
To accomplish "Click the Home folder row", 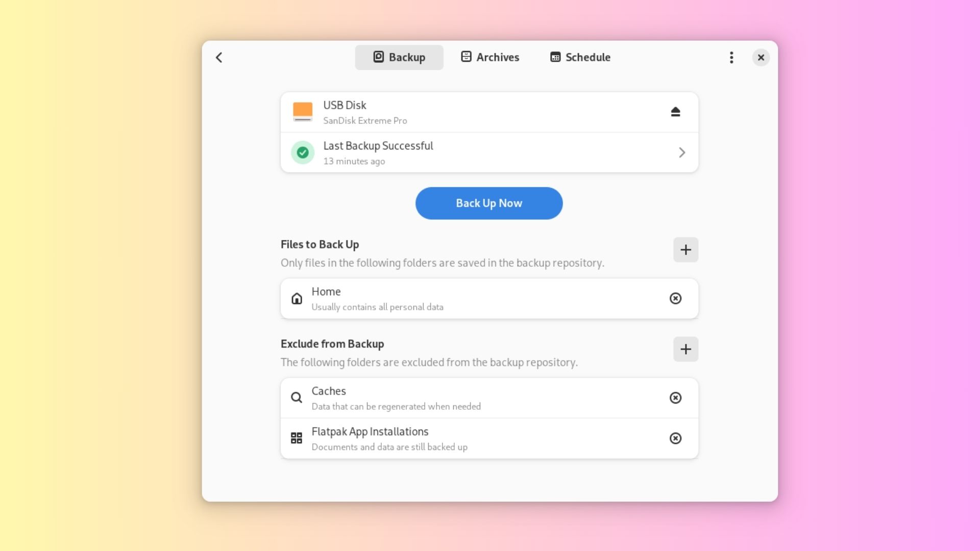I will [x=459, y=298].
